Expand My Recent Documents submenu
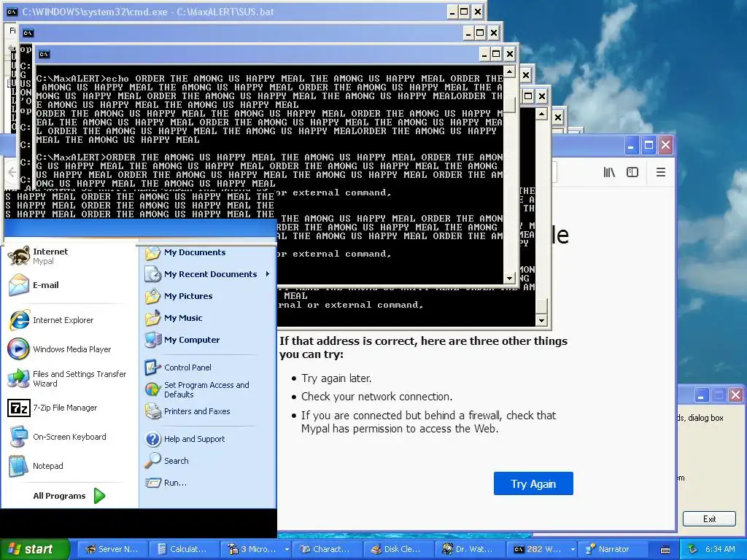This screenshot has height=560, width=747. (x=208, y=274)
